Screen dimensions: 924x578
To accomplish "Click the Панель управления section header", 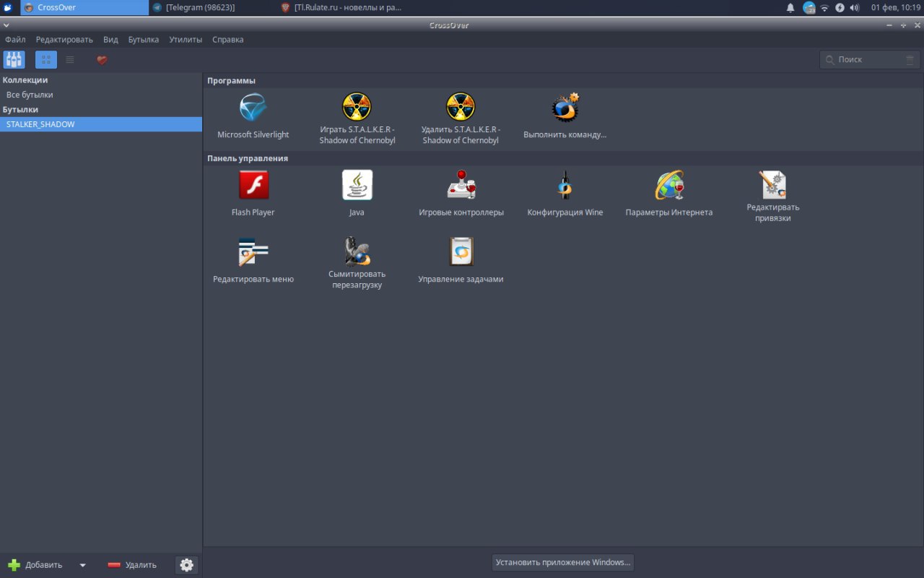I will (x=248, y=158).
